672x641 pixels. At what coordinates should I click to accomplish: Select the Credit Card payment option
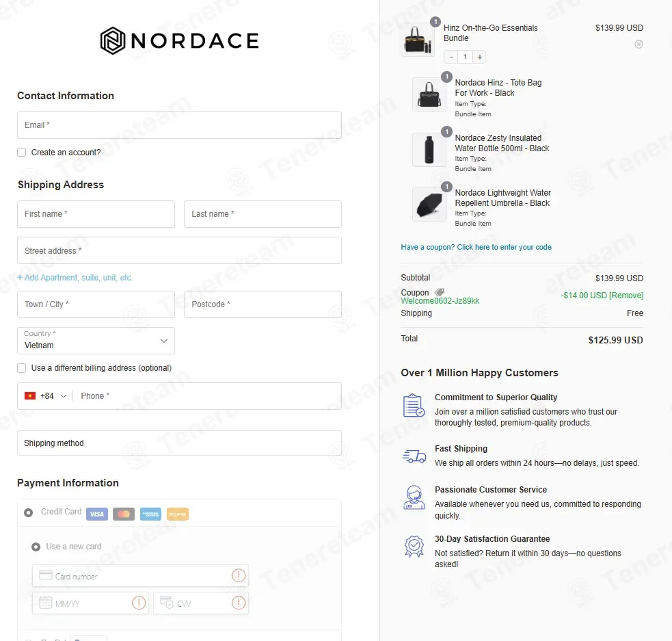pyautogui.click(x=28, y=512)
